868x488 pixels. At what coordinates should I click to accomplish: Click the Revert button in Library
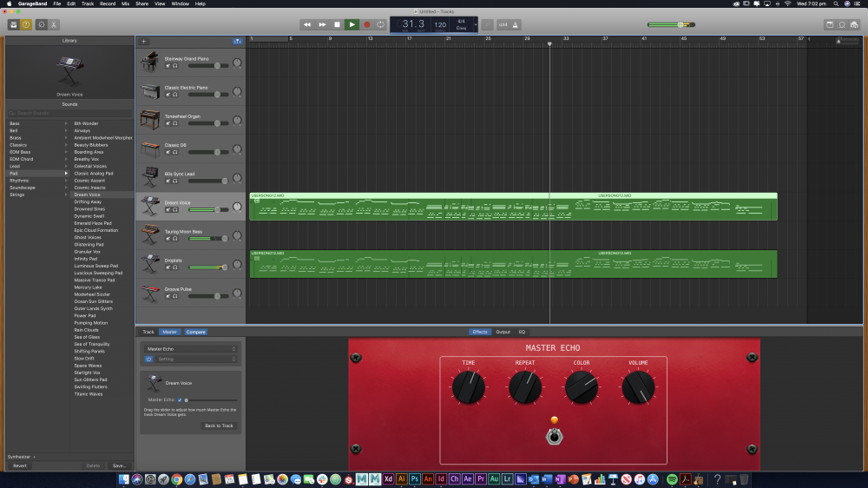[20, 465]
